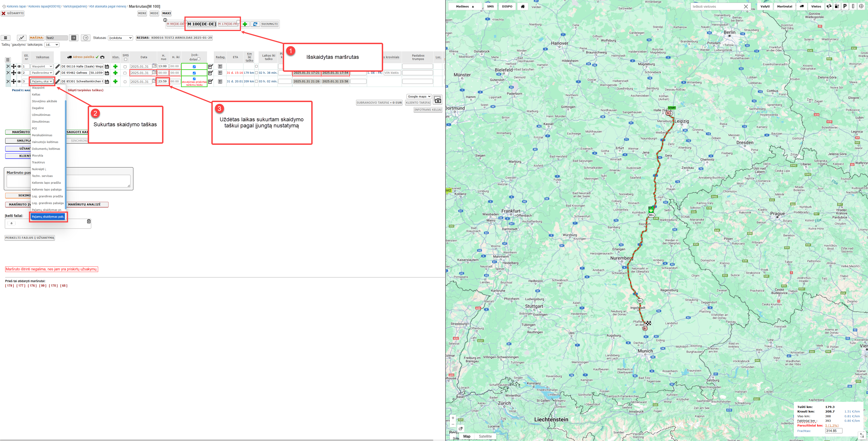Open the hamburger menu above the table
868x441 pixels.
click(5, 38)
